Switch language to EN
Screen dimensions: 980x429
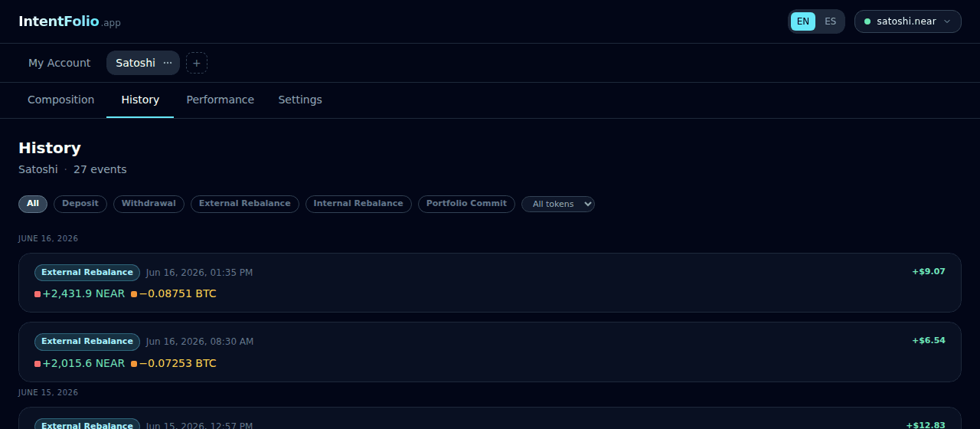pos(803,21)
